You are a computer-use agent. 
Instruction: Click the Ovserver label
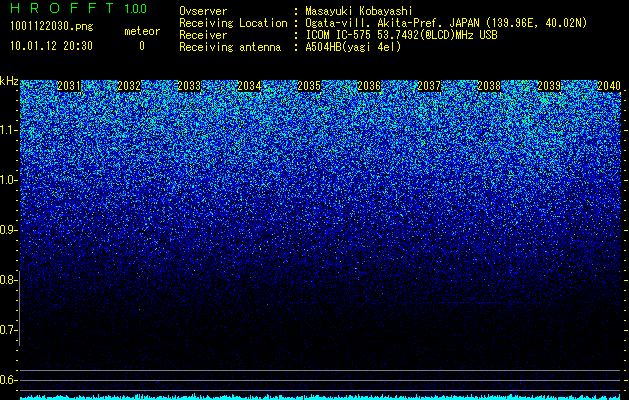click(x=203, y=11)
